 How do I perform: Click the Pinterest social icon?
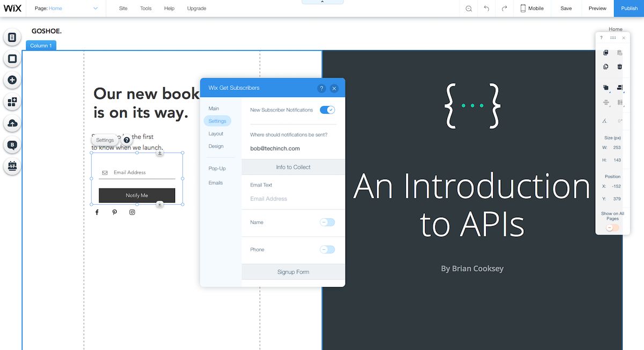tap(114, 212)
